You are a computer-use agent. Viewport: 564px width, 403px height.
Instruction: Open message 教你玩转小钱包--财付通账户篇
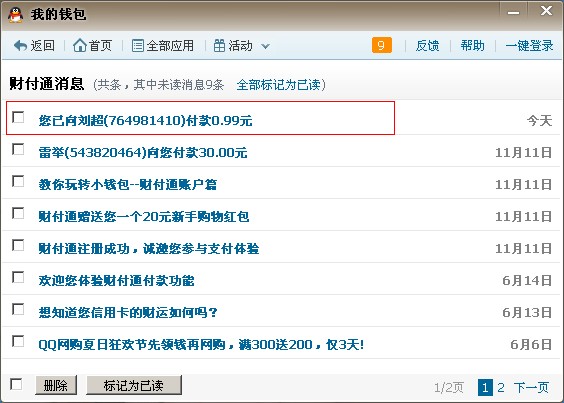[x=128, y=185]
